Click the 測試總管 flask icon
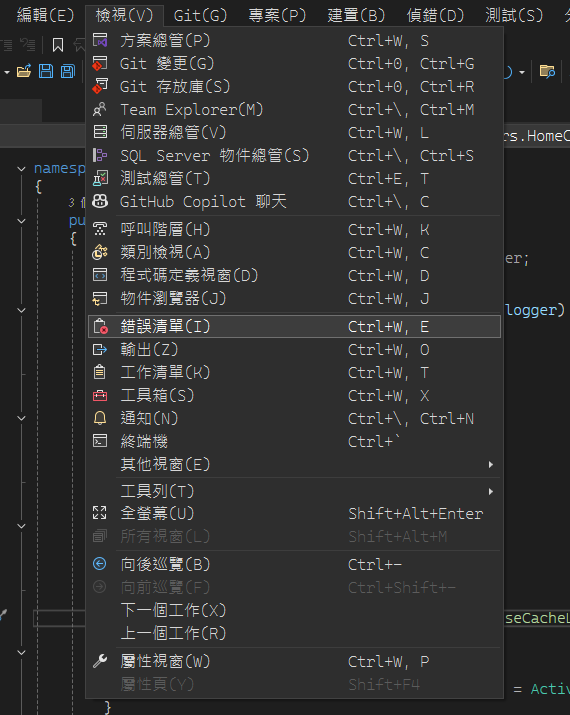The width and height of the screenshot is (570, 715). click(100, 178)
